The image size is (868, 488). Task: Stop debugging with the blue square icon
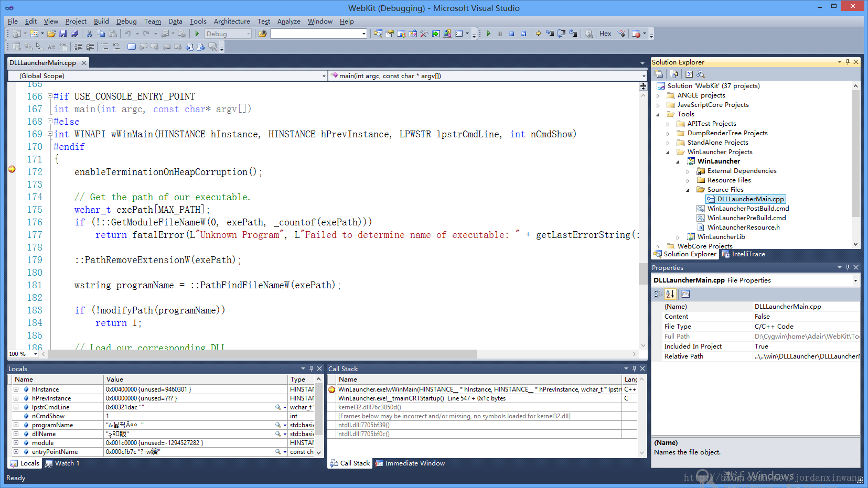click(x=512, y=34)
